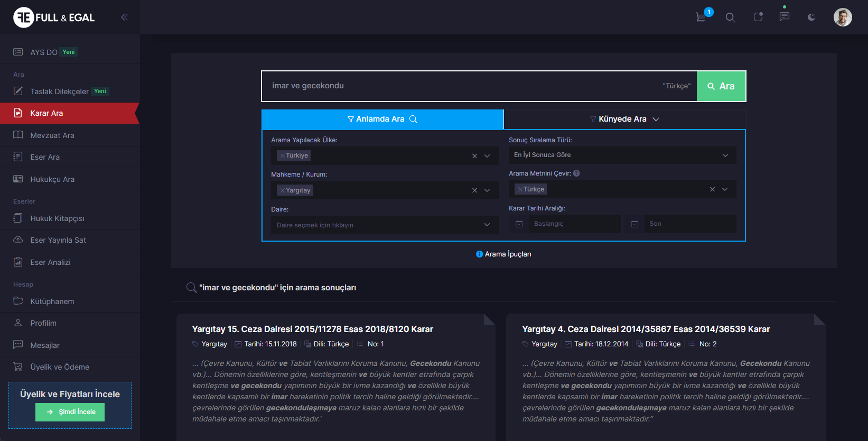Switch to the Künyede Ara tab
Screen dimensions: 868x441
pyautogui.click(x=624, y=119)
